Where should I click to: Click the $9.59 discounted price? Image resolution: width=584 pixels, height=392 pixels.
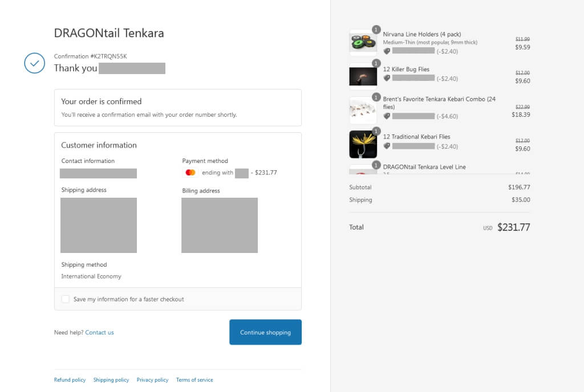click(522, 47)
